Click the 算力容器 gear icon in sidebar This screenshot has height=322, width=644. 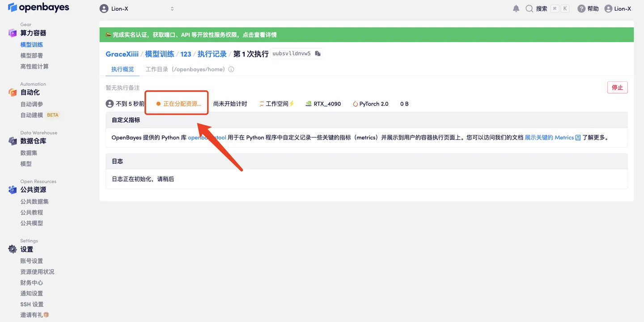pyautogui.click(x=12, y=33)
